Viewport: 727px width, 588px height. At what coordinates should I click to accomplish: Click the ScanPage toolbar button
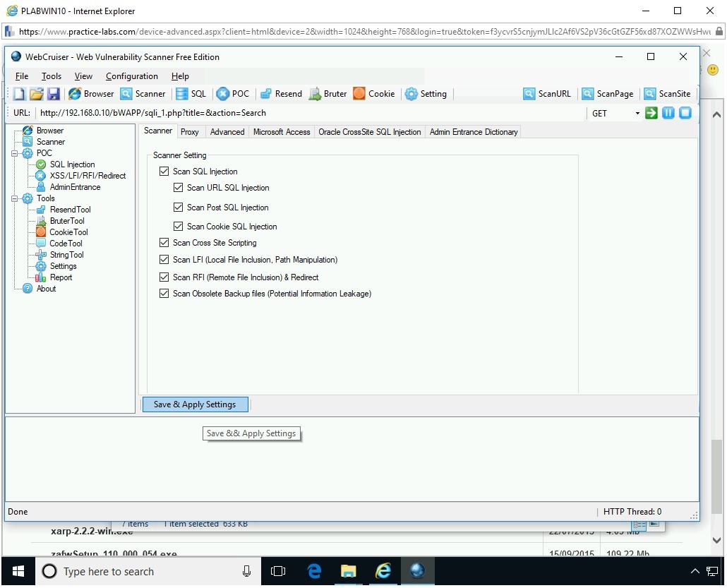click(608, 94)
